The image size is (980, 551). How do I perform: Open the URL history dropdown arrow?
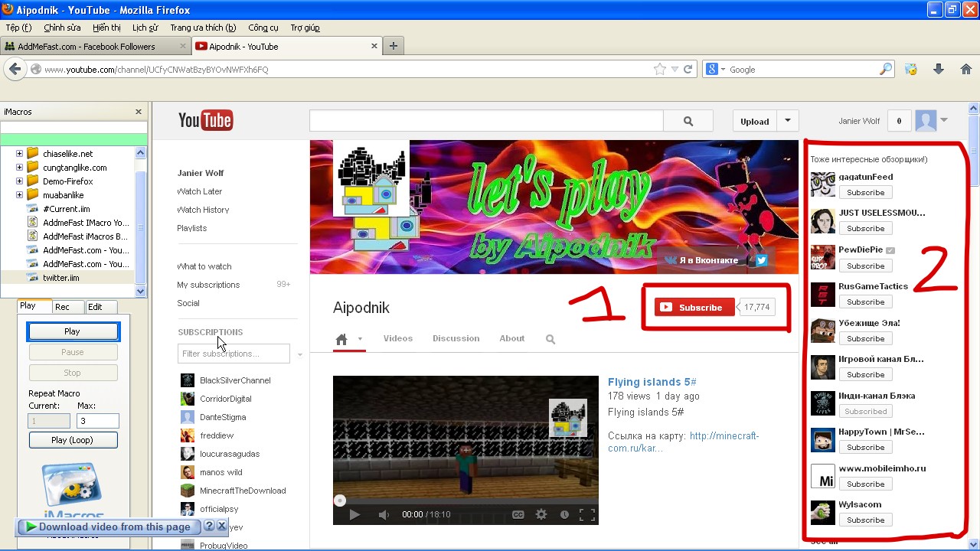(675, 69)
